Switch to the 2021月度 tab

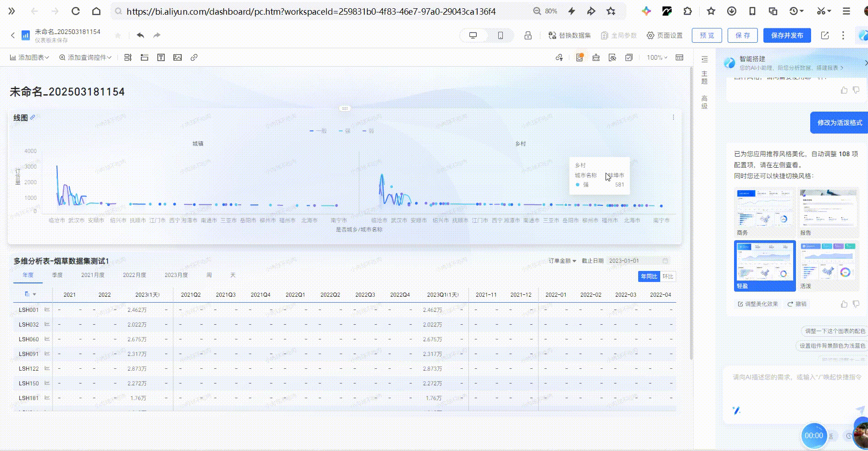tap(93, 275)
